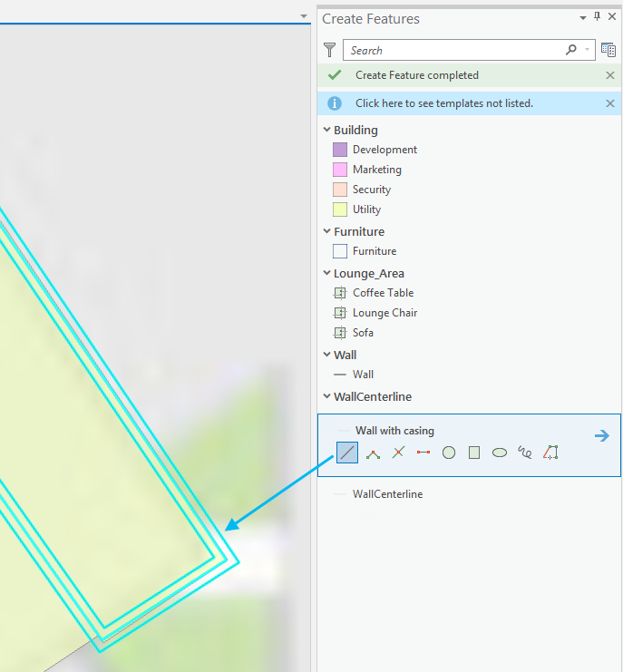This screenshot has height=672, width=623.
Task: Click the WallCenterline group heading text
Action: coord(373,396)
